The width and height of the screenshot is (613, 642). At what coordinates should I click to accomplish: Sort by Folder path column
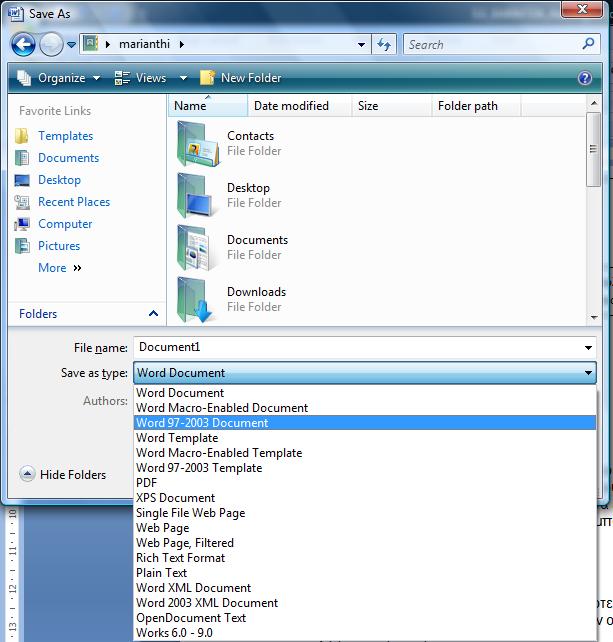click(476, 106)
